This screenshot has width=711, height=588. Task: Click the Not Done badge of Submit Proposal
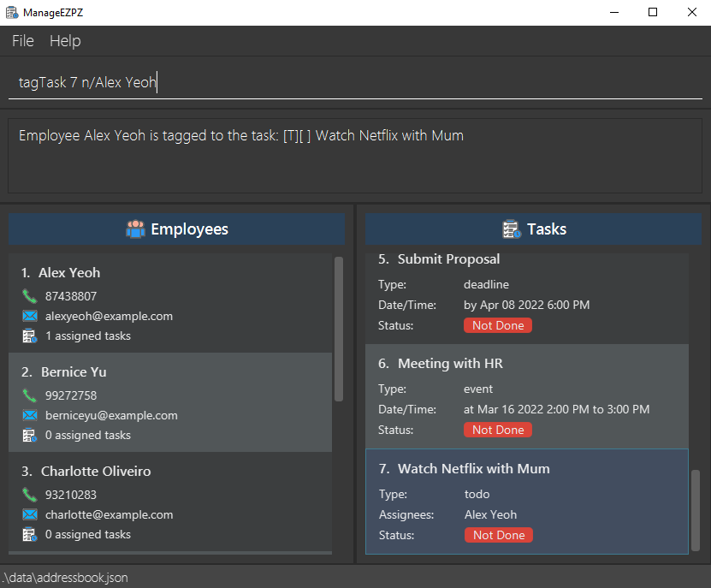(x=498, y=325)
